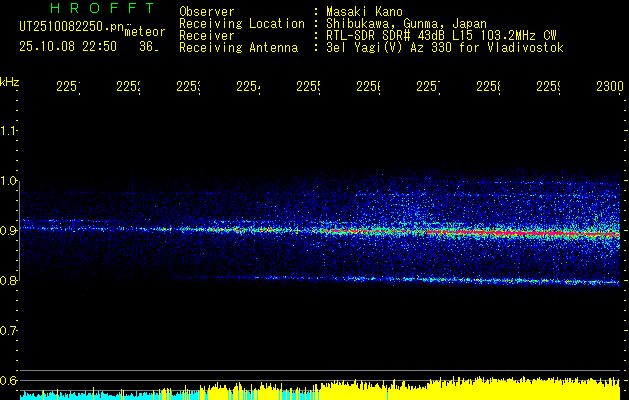Click the 2258 time marker
Viewport: 629px width, 400px height.
point(489,86)
